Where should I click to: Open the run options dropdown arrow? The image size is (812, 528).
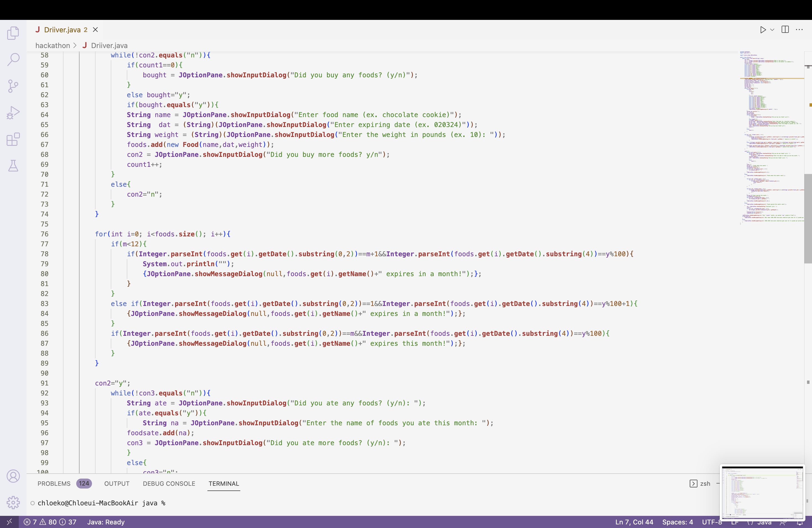(772, 30)
